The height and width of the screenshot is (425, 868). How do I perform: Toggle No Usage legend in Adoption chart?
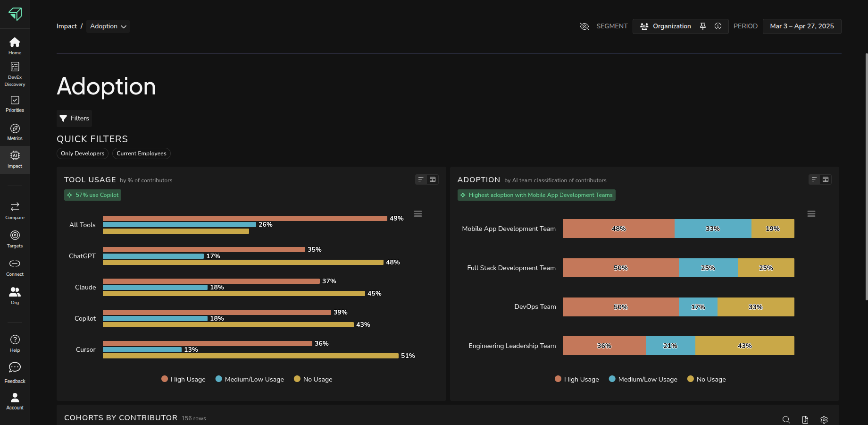[707, 379]
